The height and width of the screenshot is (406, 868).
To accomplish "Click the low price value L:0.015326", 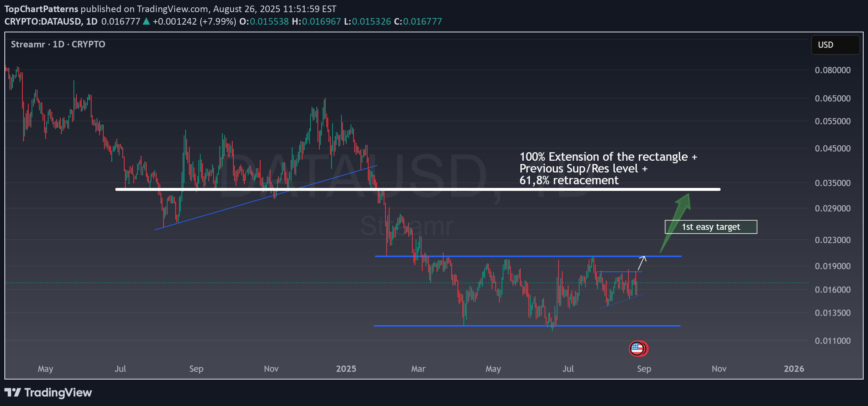I will pos(367,21).
